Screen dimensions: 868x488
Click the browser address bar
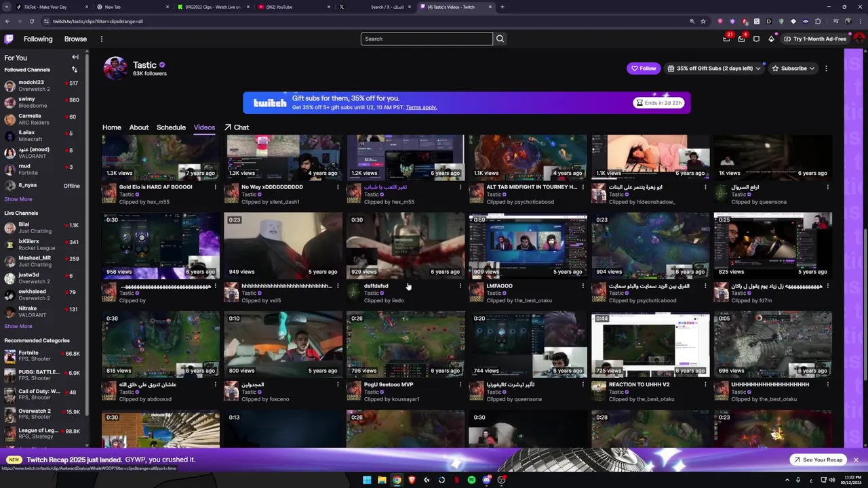tap(366, 21)
